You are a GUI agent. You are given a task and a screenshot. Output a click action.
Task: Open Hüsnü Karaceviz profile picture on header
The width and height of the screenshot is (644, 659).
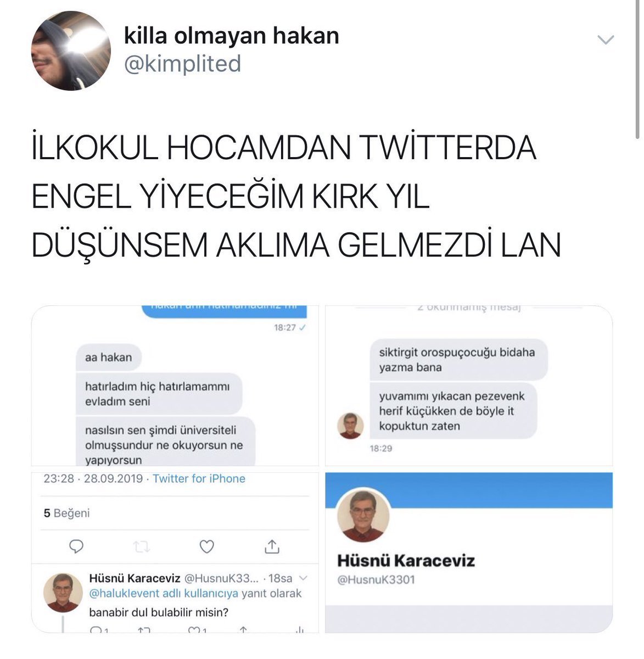click(x=363, y=516)
